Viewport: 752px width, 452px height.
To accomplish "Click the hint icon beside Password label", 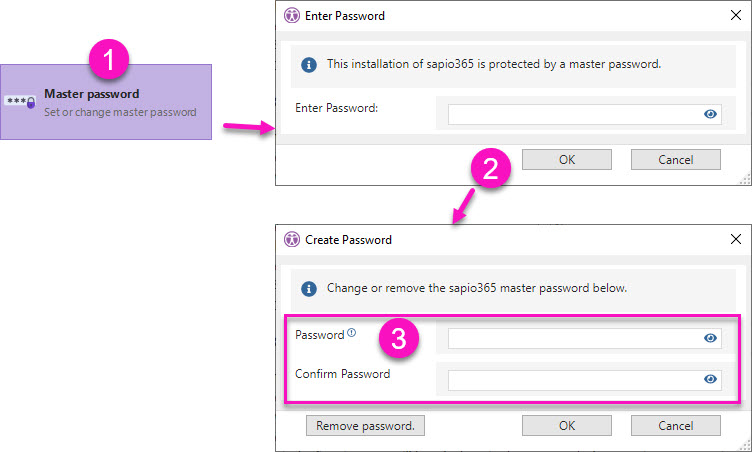I will (351, 334).
